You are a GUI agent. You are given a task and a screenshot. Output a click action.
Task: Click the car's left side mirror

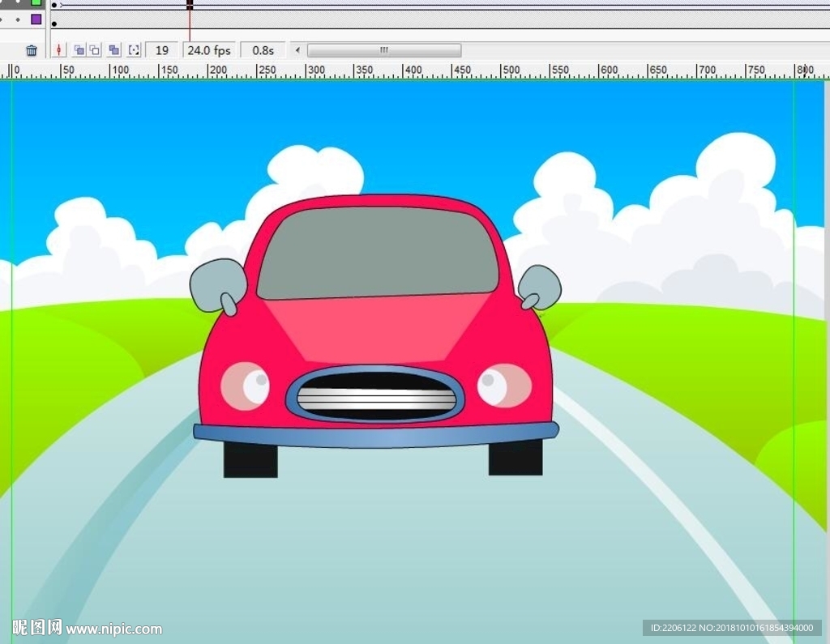point(217,284)
